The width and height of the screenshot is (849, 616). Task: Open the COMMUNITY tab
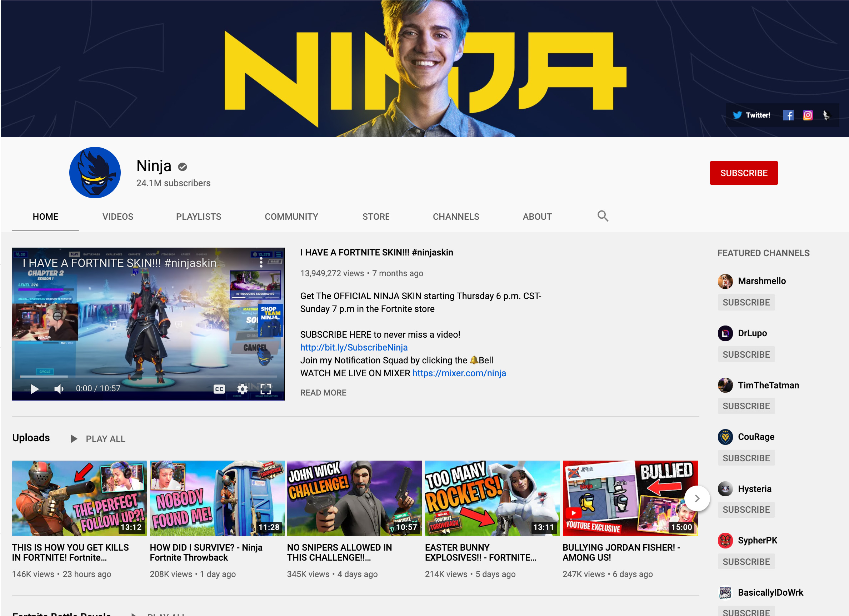291,217
